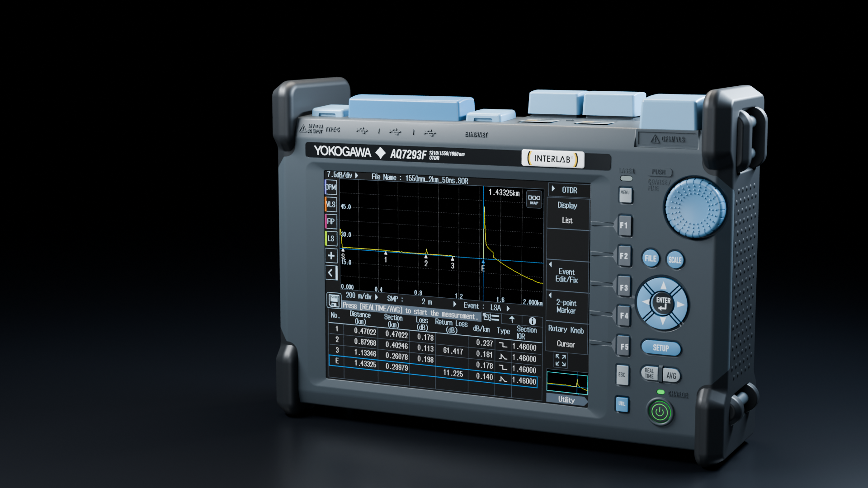868x488 pixels.
Task: Expand the OTDR mode menu header
Action: pos(569,190)
